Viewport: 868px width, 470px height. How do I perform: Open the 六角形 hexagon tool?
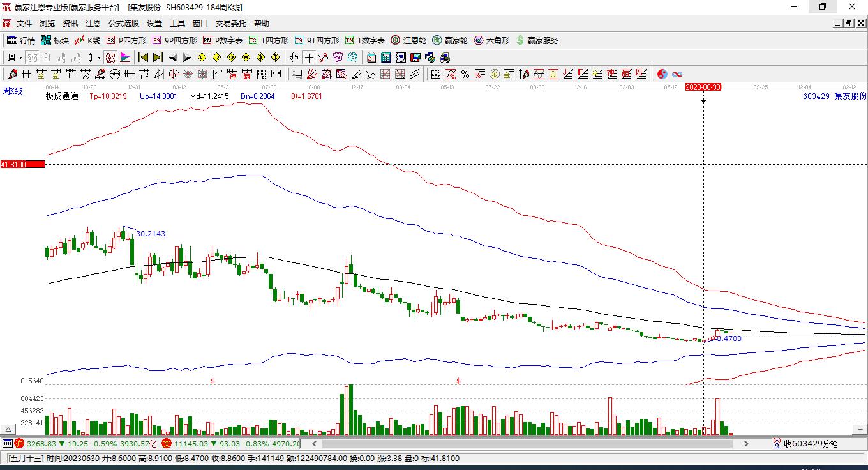tap(491, 40)
